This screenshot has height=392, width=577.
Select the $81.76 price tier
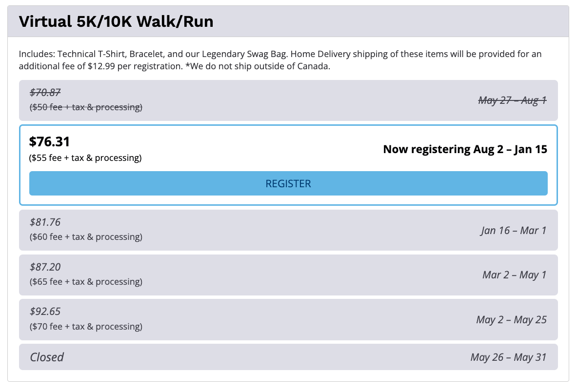[45, 222]
